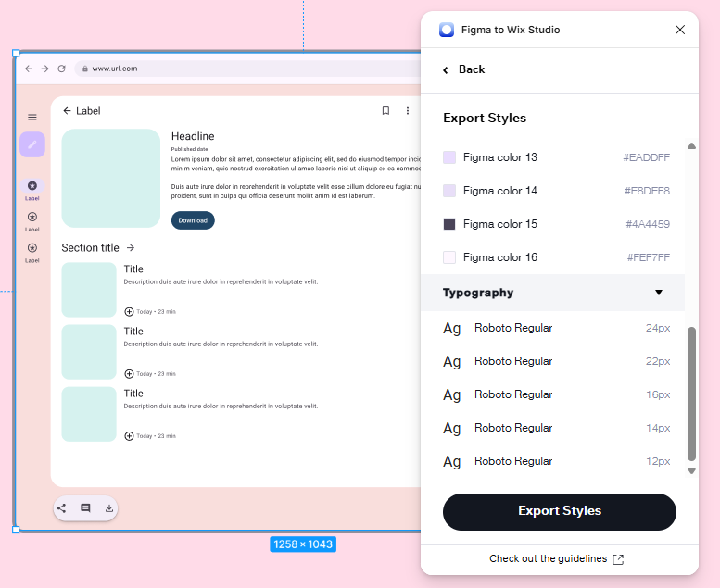Click the www.url.com address bar
Image resolution: width=720 pixels, height=588 pixels.
point(248,69)
